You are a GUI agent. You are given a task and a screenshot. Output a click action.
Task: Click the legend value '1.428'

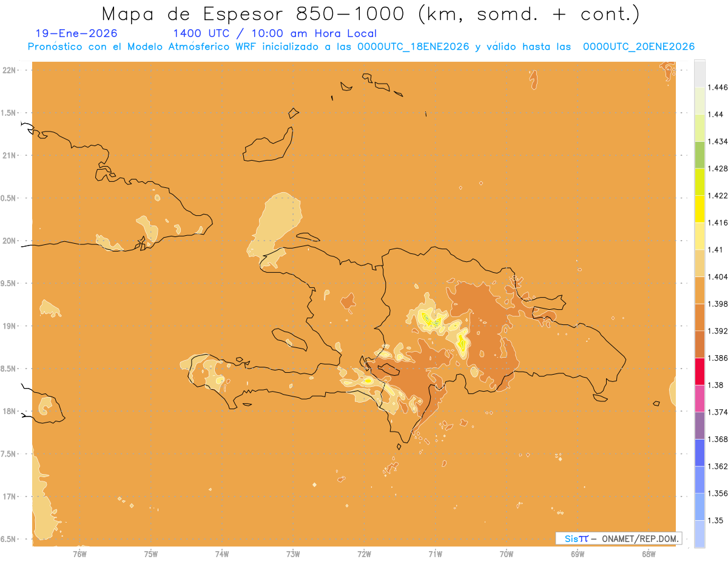click(x=718, y=169)
